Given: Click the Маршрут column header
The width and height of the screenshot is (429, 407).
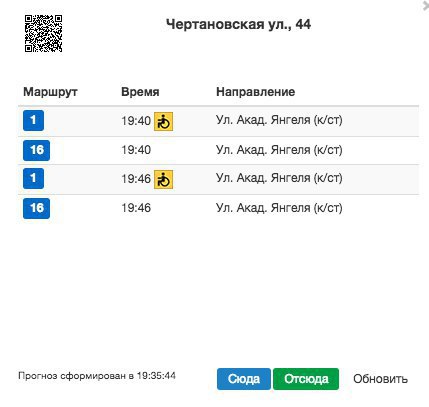Looking at the screenshot, I should [50, 92].
